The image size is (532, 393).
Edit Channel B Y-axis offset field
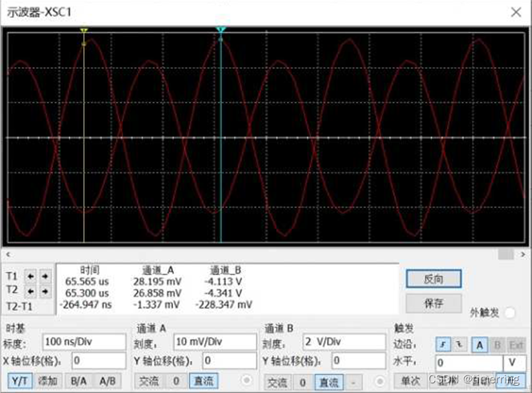tap(359, 360)
